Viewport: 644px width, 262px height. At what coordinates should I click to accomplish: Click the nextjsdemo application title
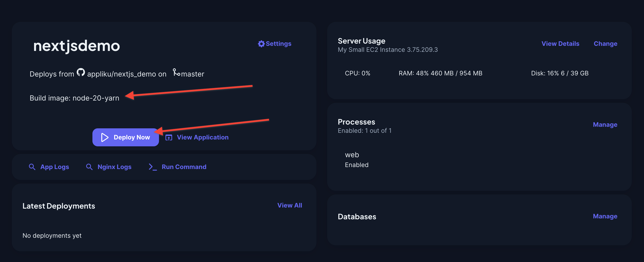77,46
